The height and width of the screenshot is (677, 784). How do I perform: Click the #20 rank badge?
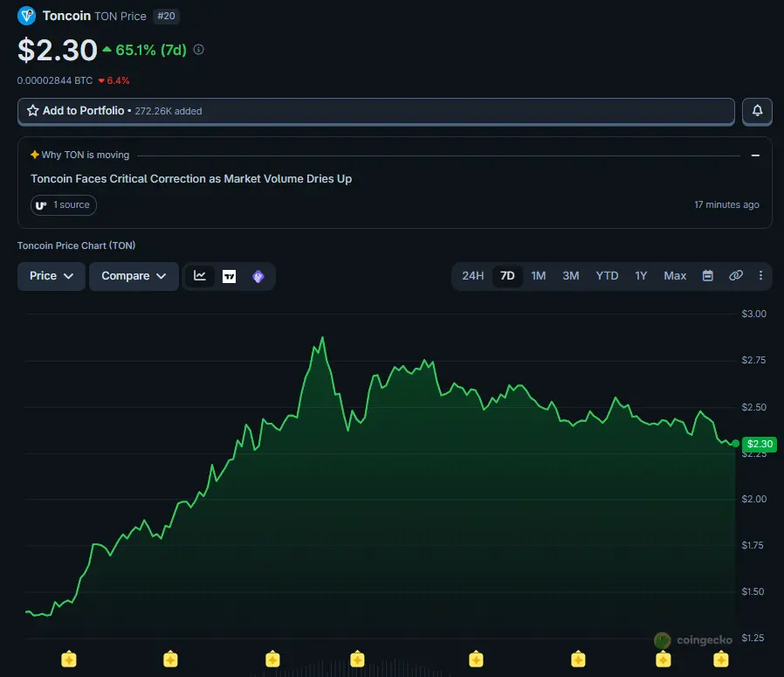coord(166,16)
